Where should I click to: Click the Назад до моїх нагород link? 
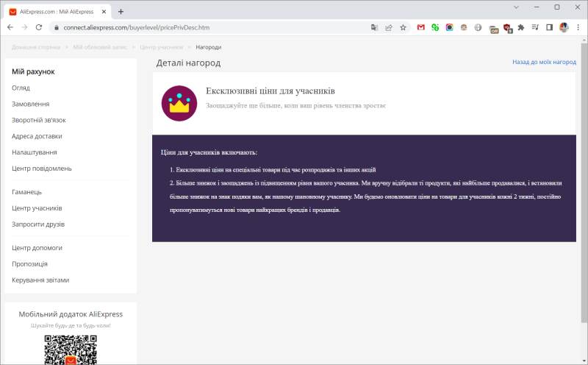544,62
